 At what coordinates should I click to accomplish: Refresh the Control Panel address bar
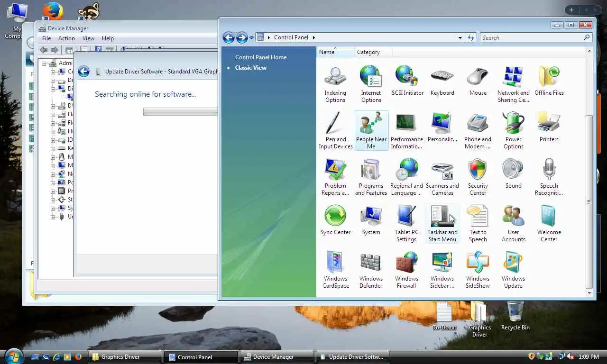[471, 37]
